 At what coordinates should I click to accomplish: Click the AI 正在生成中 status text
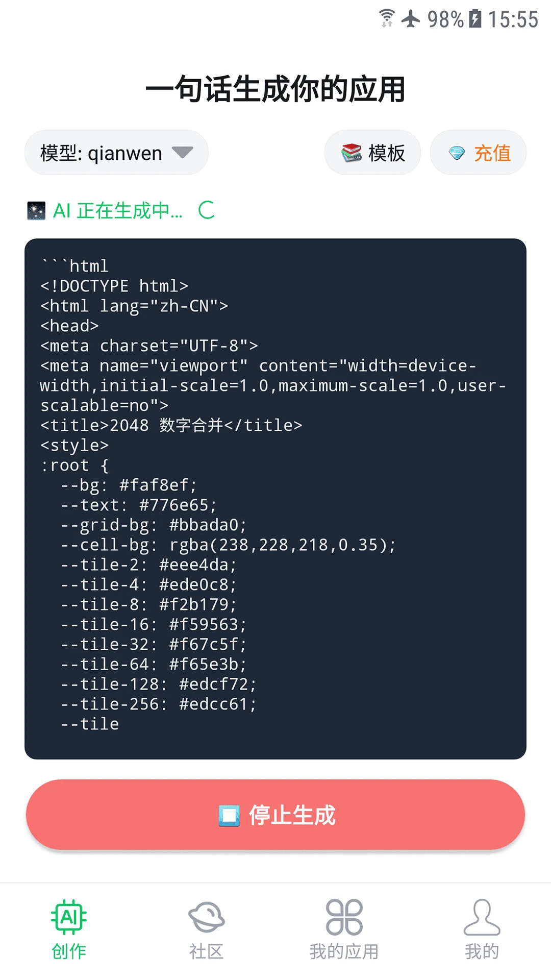tap(118, 210)
